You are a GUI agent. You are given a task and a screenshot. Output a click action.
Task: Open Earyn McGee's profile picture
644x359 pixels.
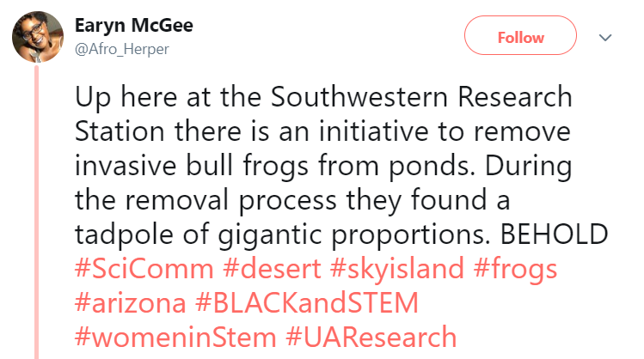pyautogui.click(x=34, y=36)
